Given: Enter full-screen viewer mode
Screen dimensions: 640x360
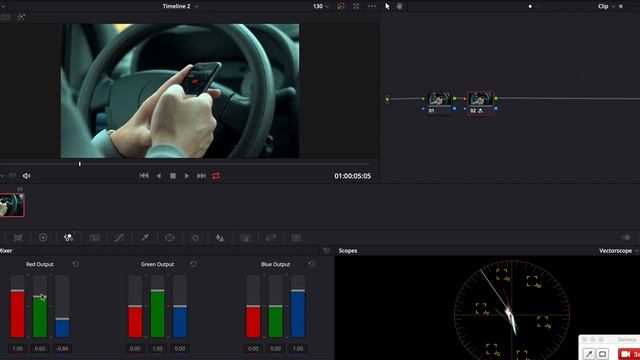Looking at the screenshot, I should click(x=356, y=6).
